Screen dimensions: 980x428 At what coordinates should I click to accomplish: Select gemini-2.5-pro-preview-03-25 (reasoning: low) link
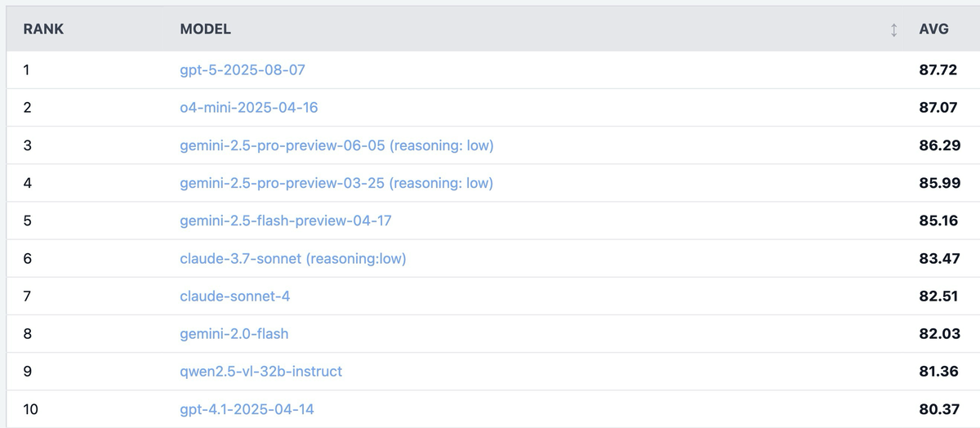tap(336, 183)
